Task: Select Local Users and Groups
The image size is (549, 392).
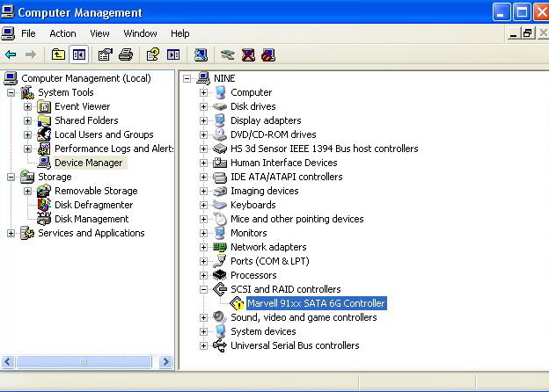Action: [104, 134]
